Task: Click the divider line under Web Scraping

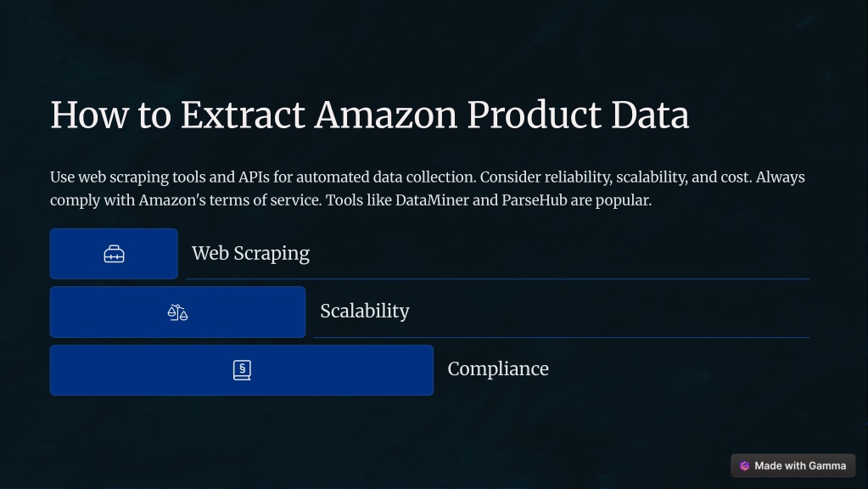Action: tap(498, 279)
